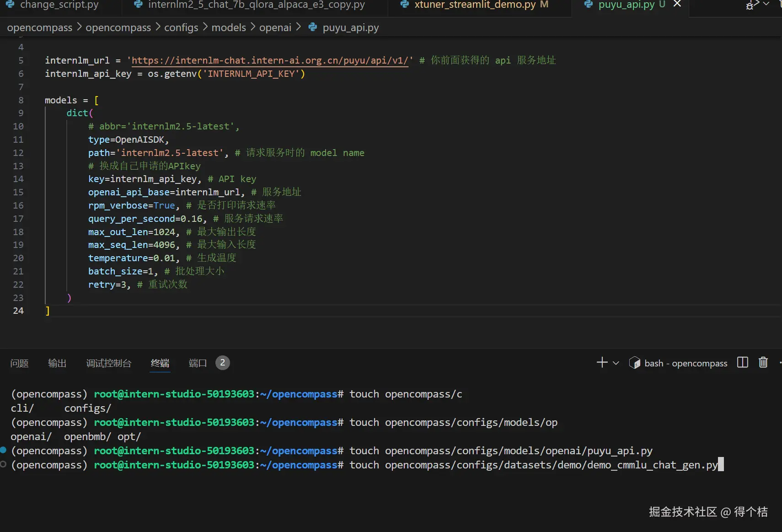Click the bash shell icon in terminal toolbar

click(x=635, y=363)
